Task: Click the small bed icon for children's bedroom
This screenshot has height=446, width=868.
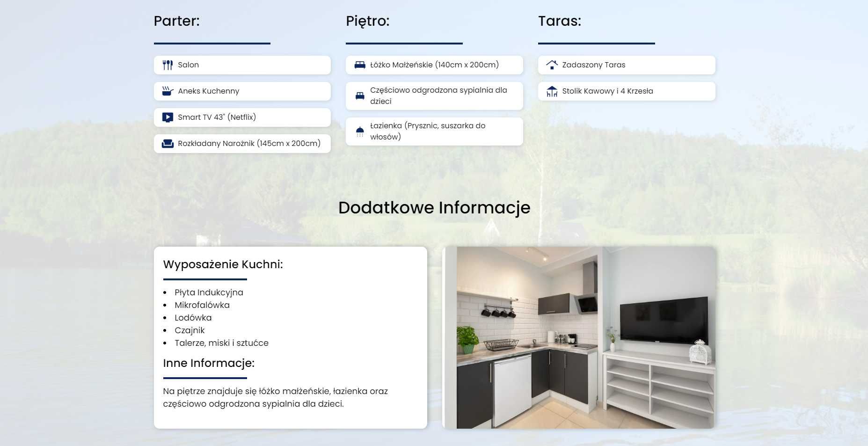Action: [x=360, y=96]
